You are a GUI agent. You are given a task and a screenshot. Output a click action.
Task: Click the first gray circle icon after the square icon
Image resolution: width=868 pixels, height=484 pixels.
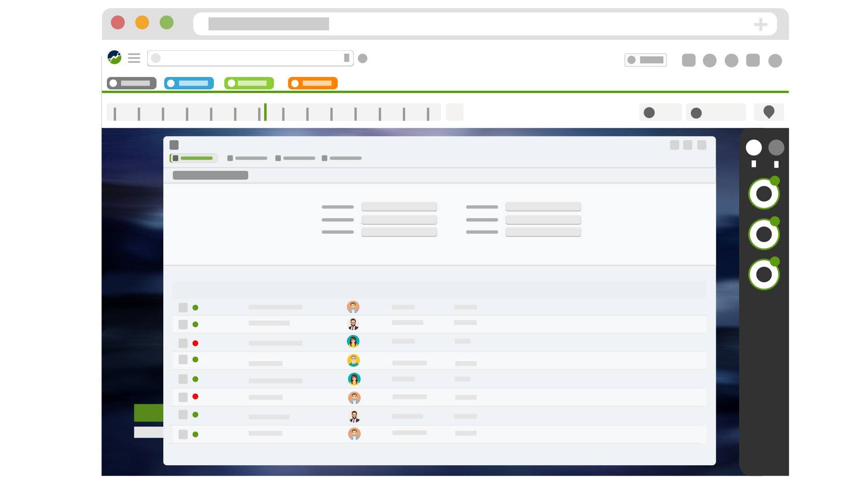pos(710,60)
